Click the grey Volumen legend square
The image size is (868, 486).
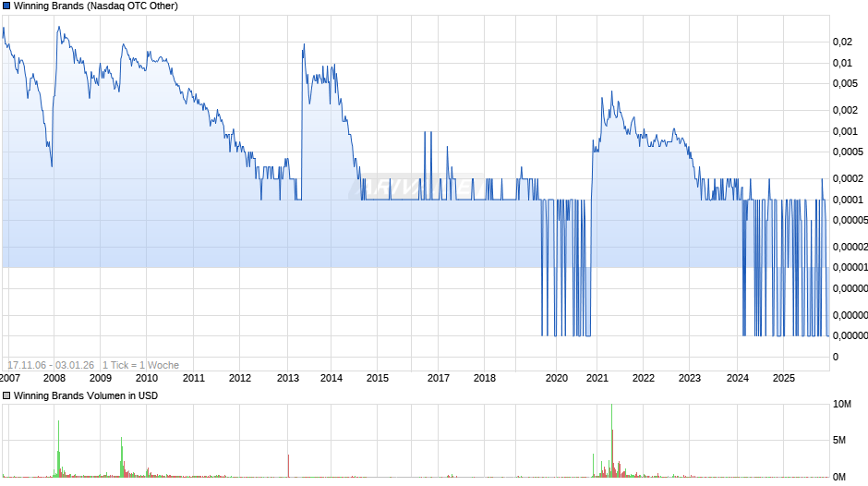pyautogui.click(x=6, y=395)
